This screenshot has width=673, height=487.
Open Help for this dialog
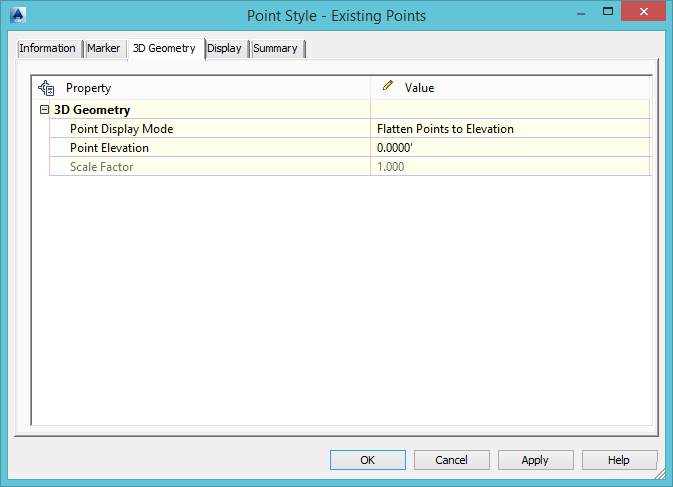(619, 460)
